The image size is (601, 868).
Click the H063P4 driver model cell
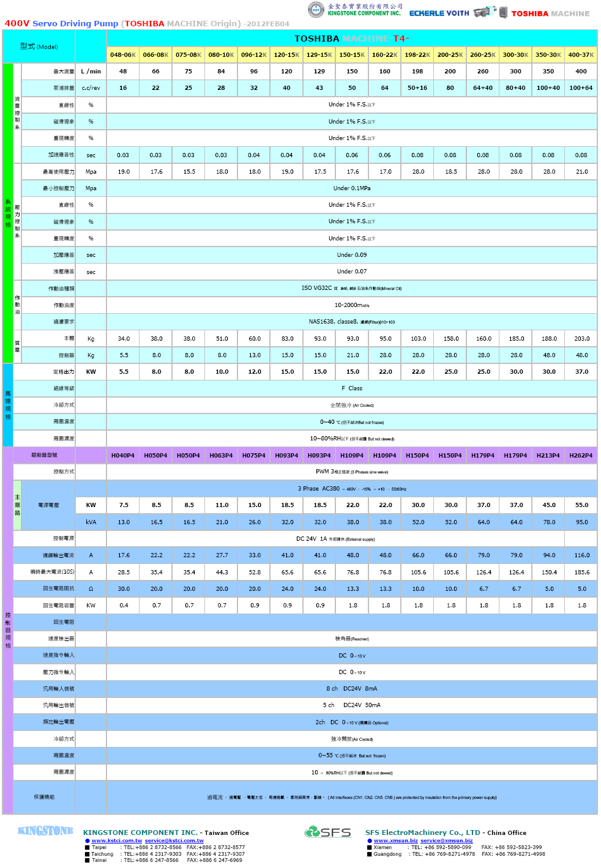coord(221,455)
